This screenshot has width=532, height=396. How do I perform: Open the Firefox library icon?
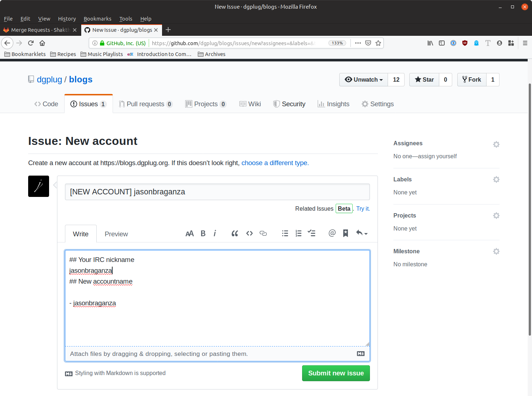[x=430, y=43]
